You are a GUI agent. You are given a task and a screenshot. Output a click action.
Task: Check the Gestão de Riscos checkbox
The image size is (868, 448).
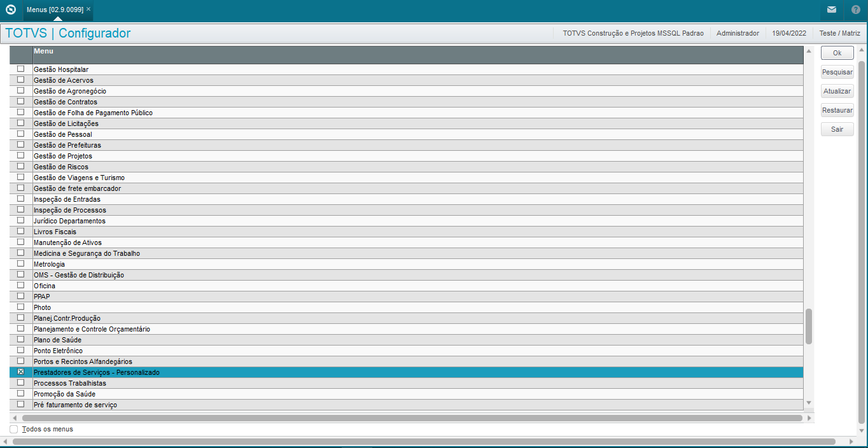coord(20,166)
